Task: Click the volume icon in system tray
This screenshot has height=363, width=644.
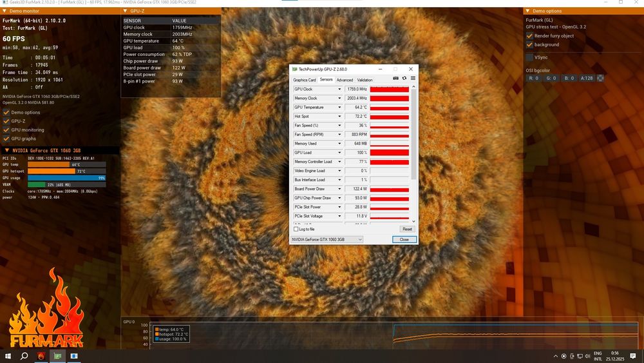Action: (x=587, y=356)
